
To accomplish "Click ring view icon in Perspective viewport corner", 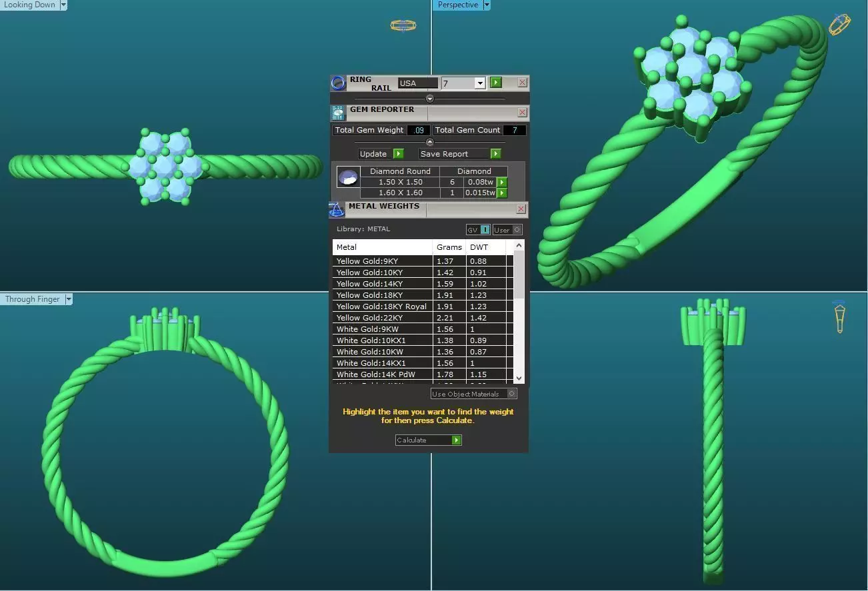I will (x=839, y=25).
